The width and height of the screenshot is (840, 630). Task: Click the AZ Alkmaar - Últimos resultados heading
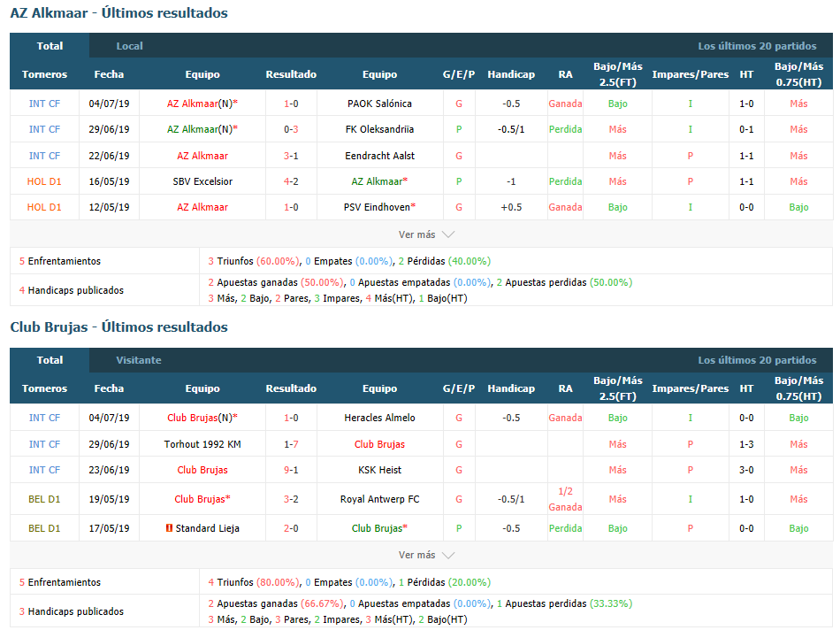tap(119, 13)
